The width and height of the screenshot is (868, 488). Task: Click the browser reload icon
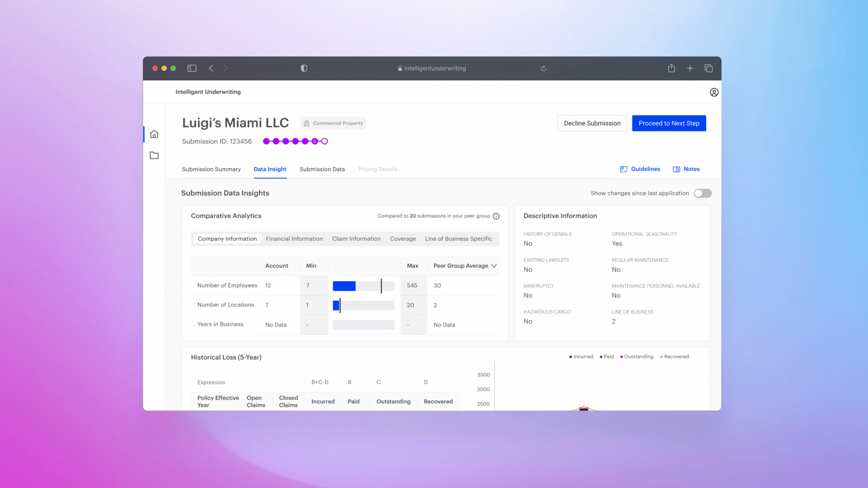point(544,68)
